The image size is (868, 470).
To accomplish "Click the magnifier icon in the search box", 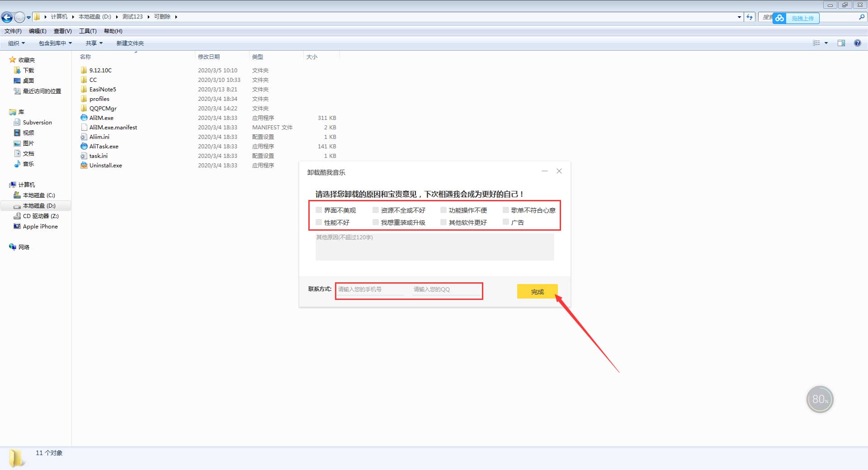I will coord(861,17).
